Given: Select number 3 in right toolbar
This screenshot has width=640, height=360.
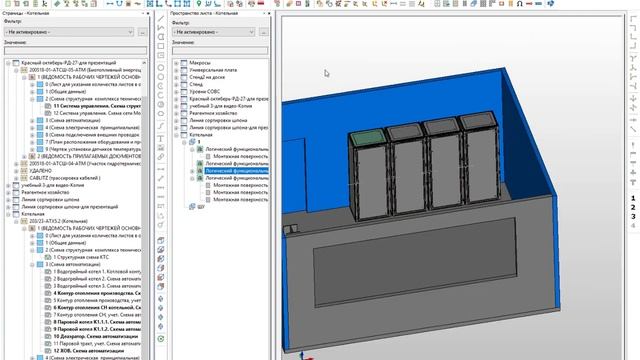Looking at the screenshot, I should pos(633,216).
